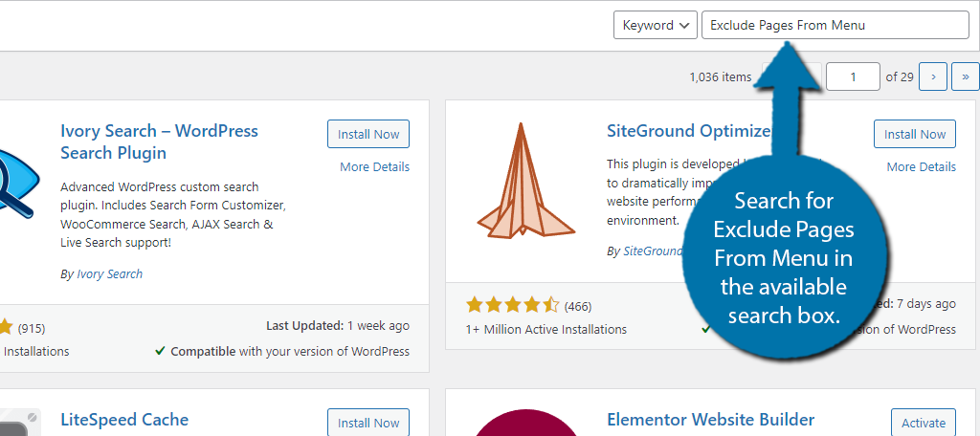980x436 pixels.
Task: Click SiteGround '(466)' ratings count
Action: click(577, 307)
